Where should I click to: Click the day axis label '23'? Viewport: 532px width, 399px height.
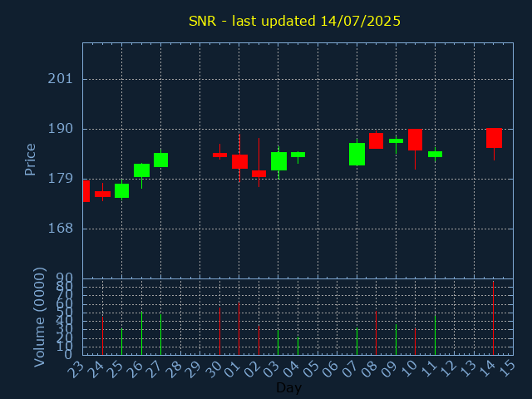click(76, 369)
